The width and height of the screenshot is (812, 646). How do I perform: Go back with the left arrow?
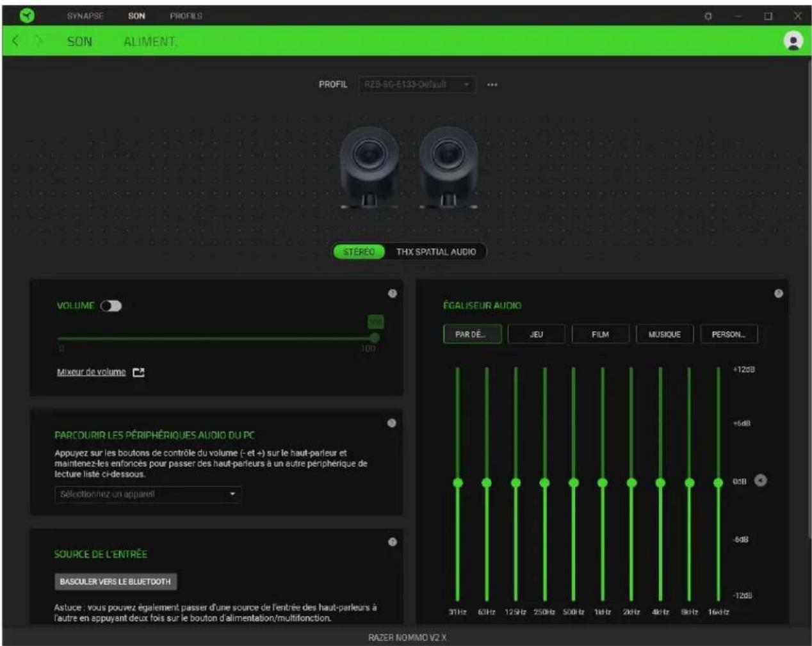[15, 41]
